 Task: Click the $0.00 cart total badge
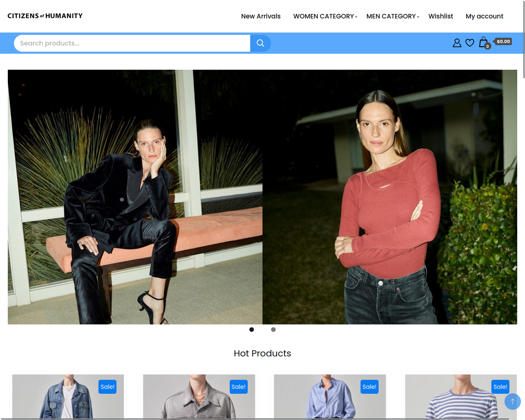(x=503, y=41)
